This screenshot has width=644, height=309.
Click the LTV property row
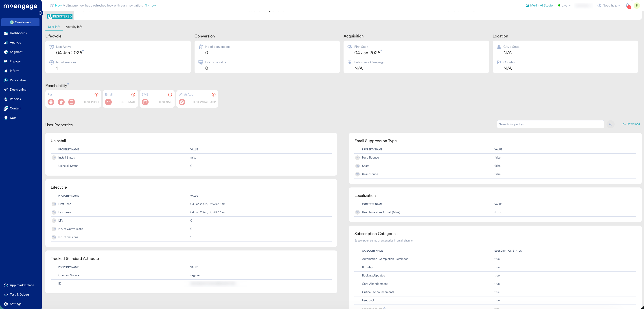[191, 221]
